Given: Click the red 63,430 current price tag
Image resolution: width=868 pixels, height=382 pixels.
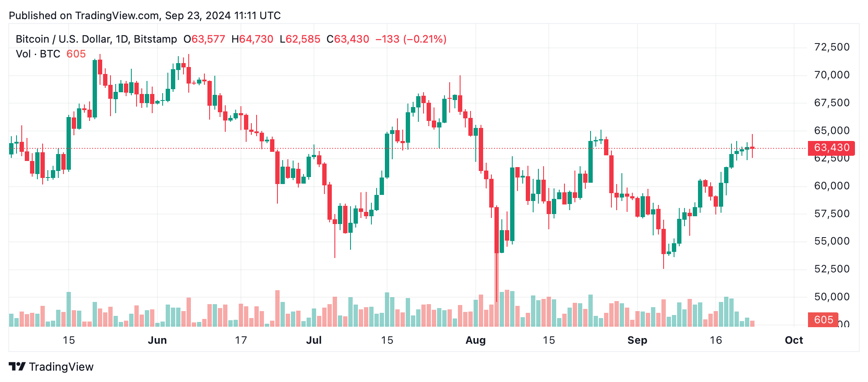Looking at the screenshot, I should (831, 148).
